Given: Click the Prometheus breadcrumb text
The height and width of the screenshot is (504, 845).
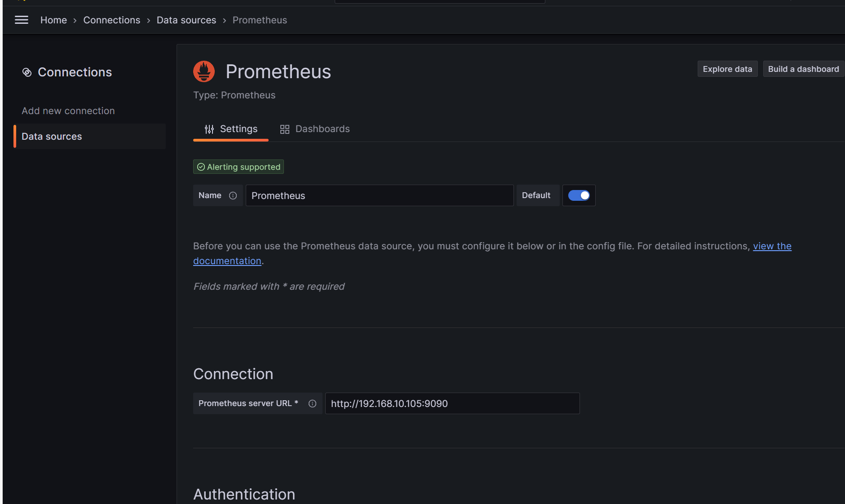Looking at the screenshot, I should (260, 20).
